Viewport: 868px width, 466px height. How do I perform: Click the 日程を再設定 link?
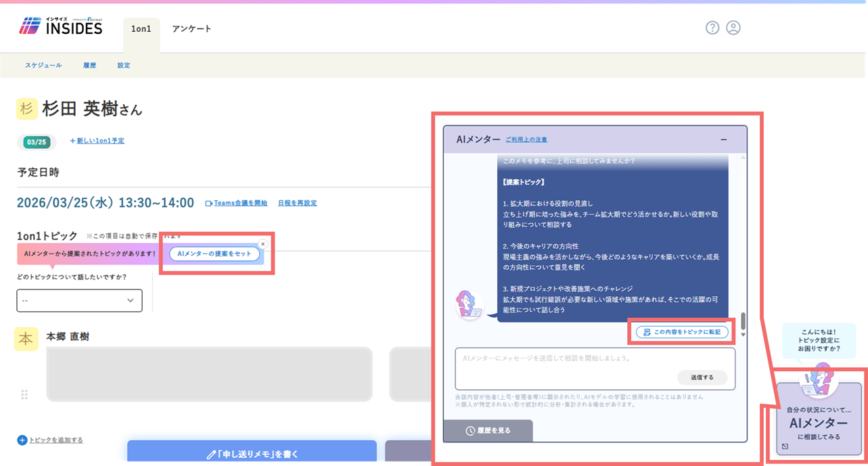click(297, 203)
